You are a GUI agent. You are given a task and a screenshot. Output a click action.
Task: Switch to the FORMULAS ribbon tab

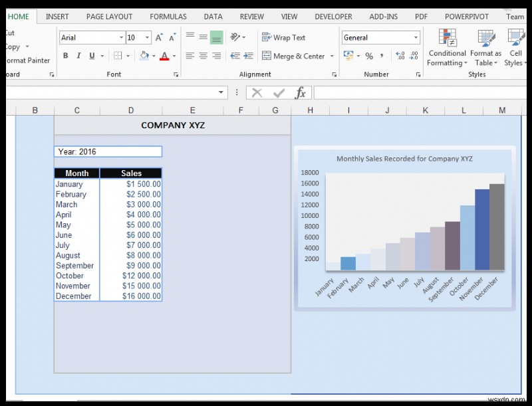[168, 16]
